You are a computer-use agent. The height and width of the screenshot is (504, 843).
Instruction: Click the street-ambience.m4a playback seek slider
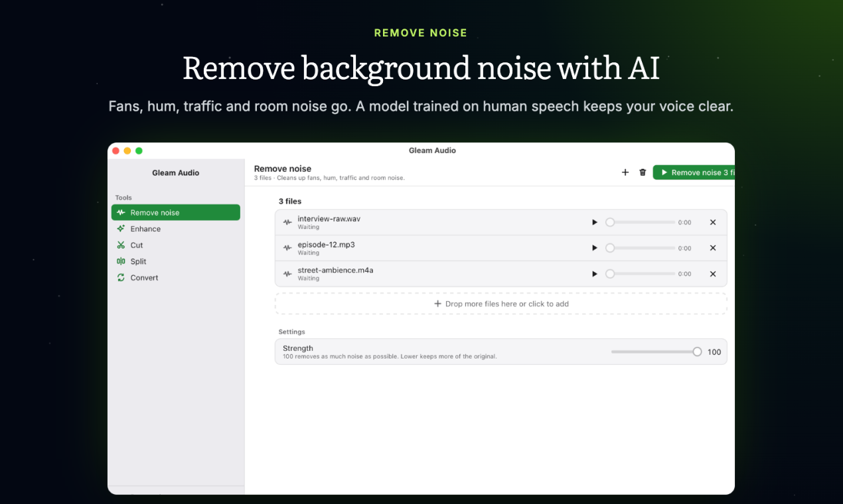point(641,274)
